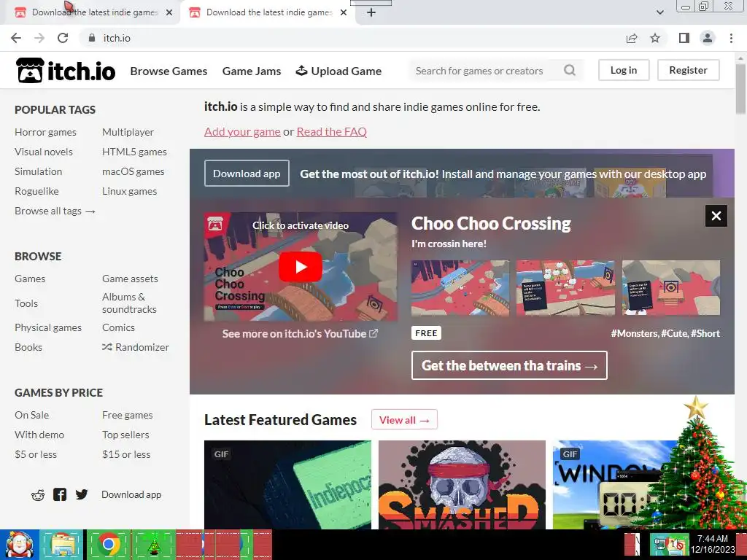Browse Game assets
Screen dimensions: 747x560
(130, 279)
